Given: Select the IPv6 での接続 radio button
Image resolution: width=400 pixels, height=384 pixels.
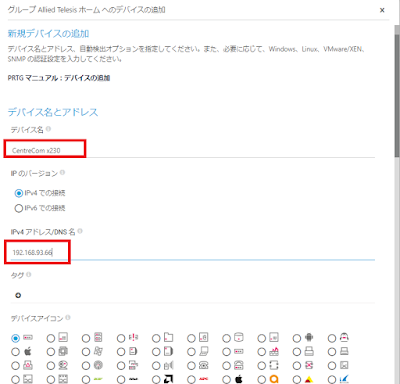Looking at the screenshot, I should (19, 208).
